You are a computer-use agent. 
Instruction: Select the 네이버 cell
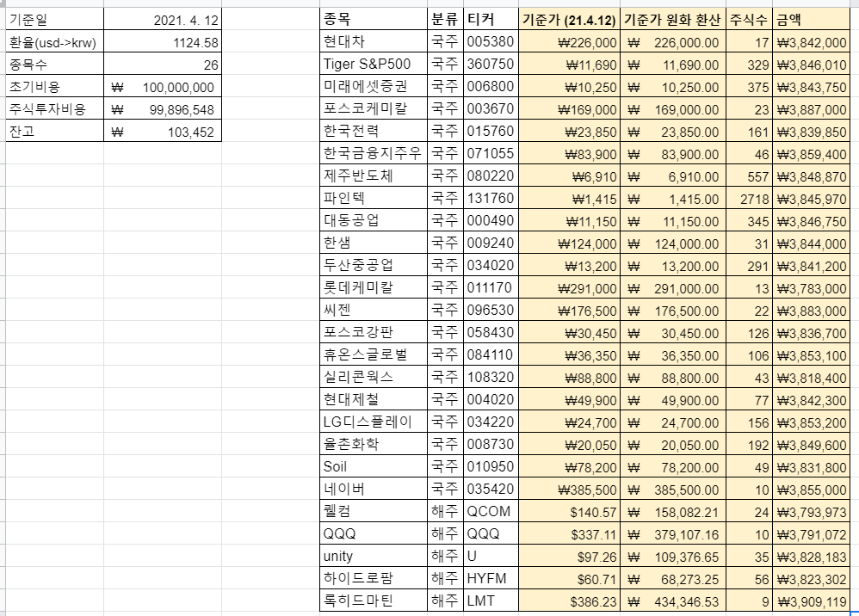coord(373,490)
